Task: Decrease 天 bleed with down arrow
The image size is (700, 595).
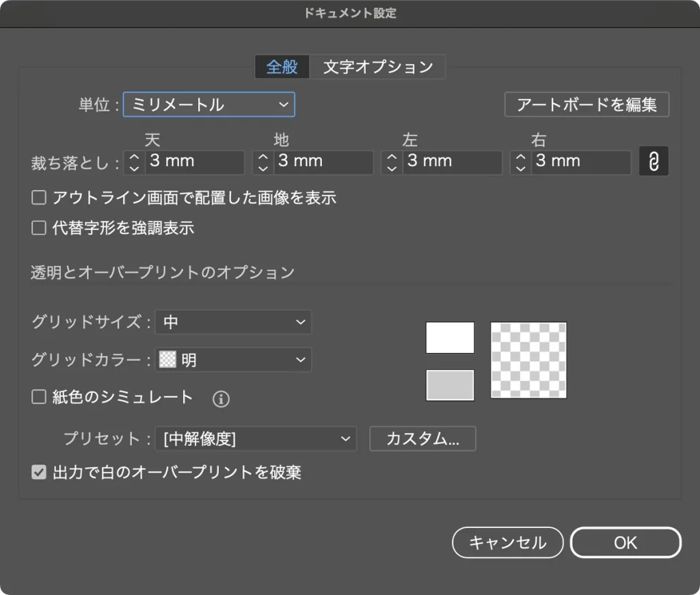Action: 135,168
